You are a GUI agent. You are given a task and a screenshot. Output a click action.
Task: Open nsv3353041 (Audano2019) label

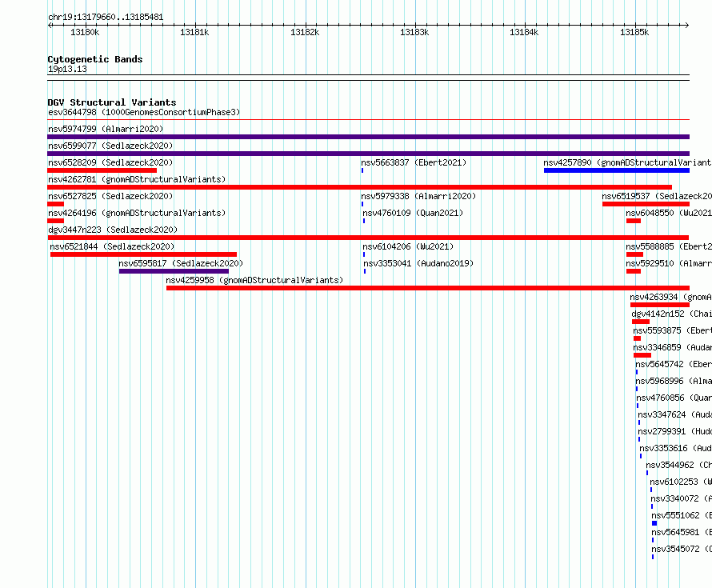tap(418, 263)
